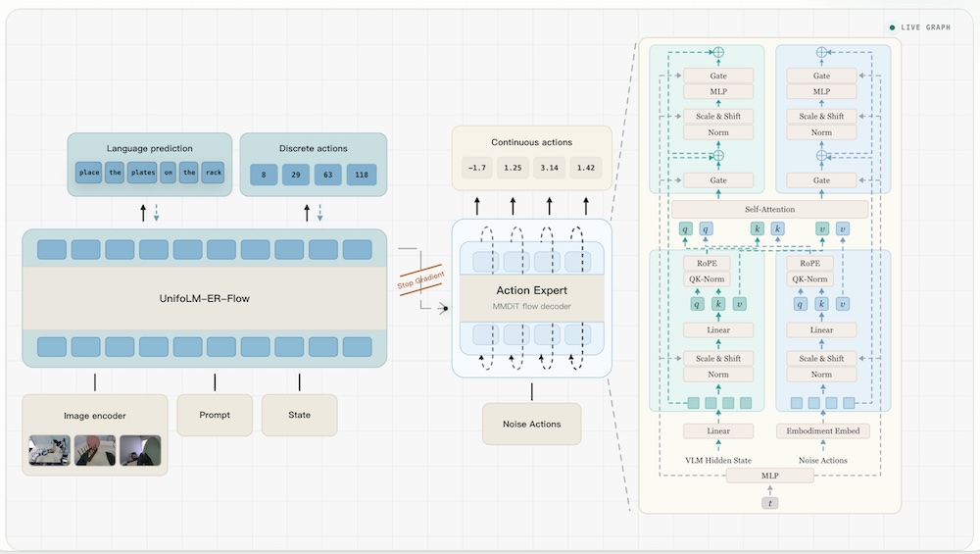This screenshot has width=980, height=554.
Task: Select discrete action value 29
Action: coord(296,175)
